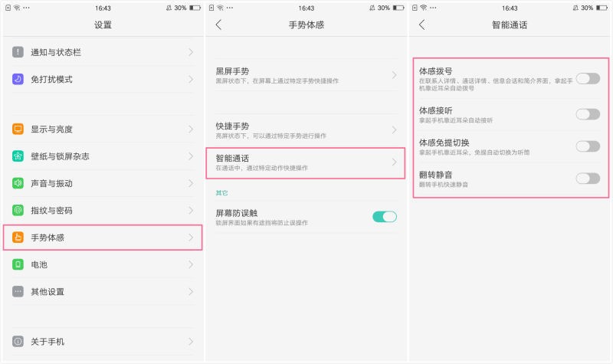Enable the 体感接听 switch
This screenshot has width=613, height=364.
[x=588, y=114]
